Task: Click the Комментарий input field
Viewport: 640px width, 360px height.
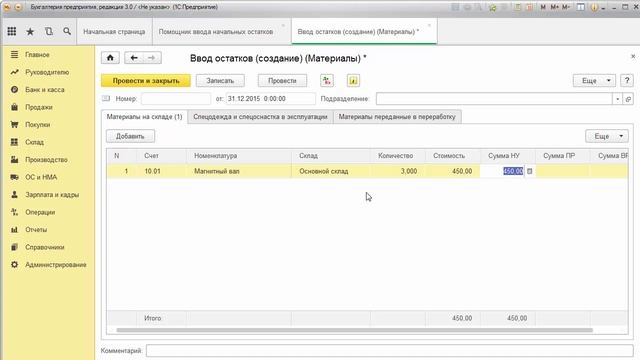Action: pos(390,351)
